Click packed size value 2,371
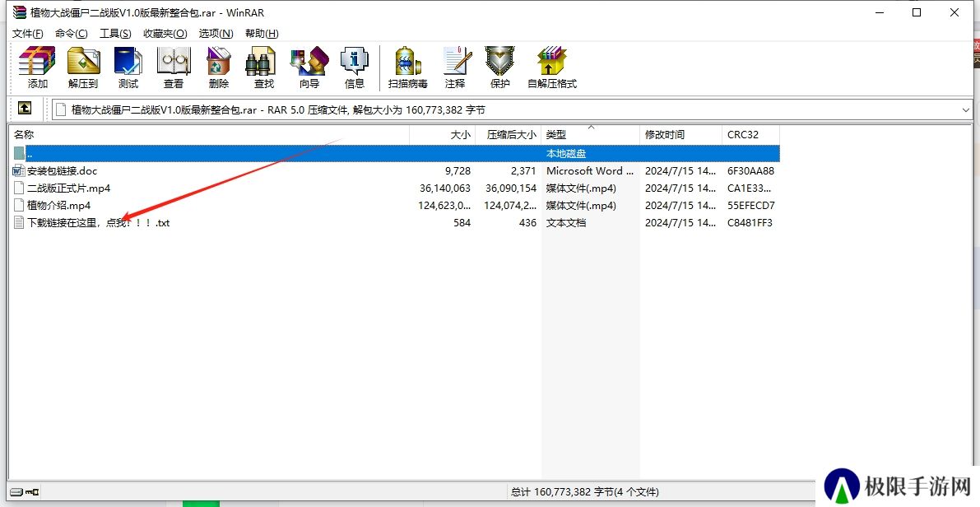The width and height of the screenshot is (980, 507). point(523,170)
